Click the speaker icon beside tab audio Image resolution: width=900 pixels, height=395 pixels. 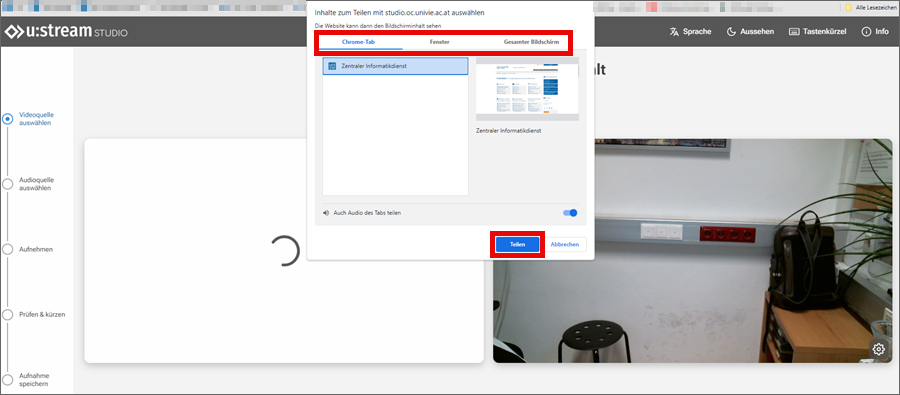tap(326, 212)
